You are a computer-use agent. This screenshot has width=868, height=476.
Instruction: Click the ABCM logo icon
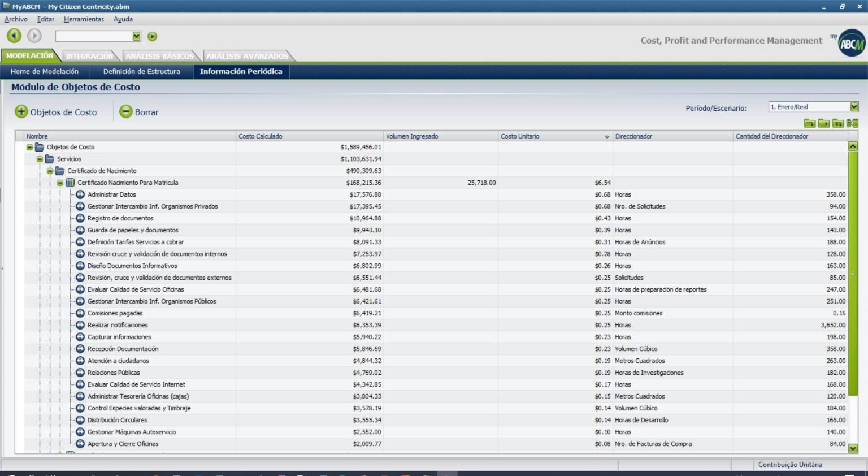pyautogui.click(x=851, y=43)
